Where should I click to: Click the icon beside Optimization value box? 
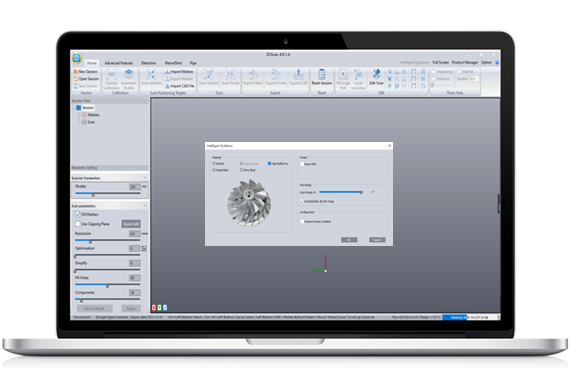coord(144,249)
